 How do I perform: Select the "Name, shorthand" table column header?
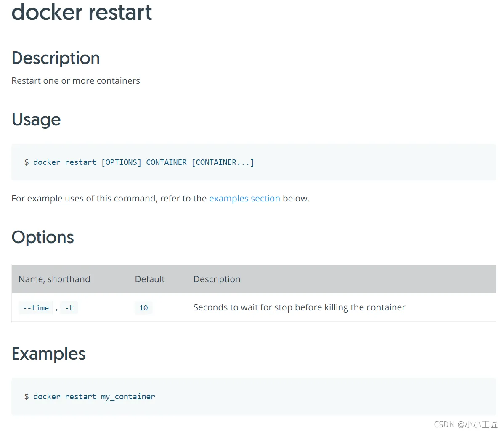tap(54, 279)
